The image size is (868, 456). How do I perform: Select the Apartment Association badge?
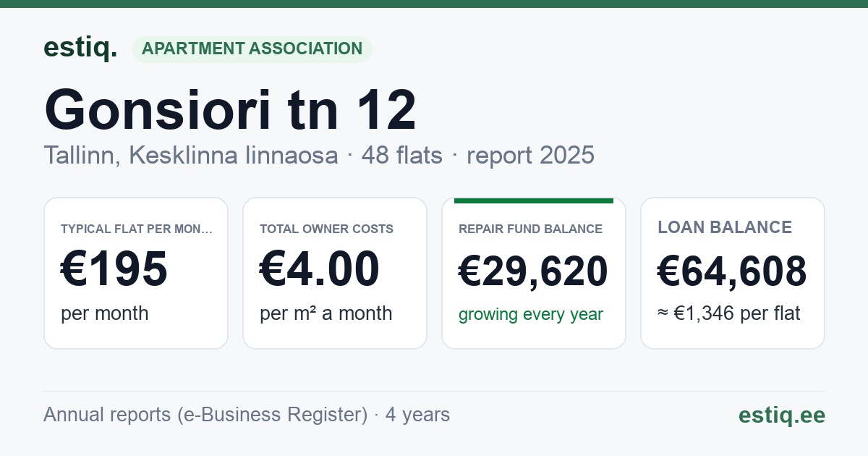252,49
